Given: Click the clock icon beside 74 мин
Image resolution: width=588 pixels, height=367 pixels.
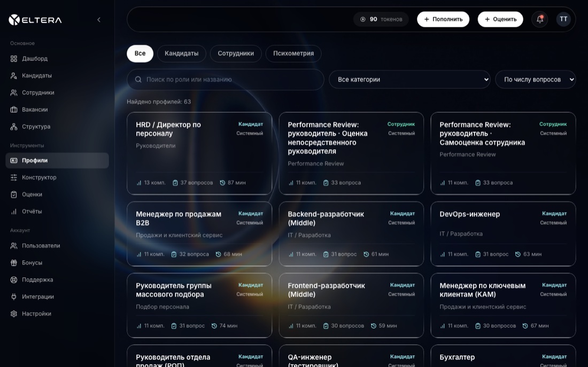Looking at the screenshot, I should [214, 326].
